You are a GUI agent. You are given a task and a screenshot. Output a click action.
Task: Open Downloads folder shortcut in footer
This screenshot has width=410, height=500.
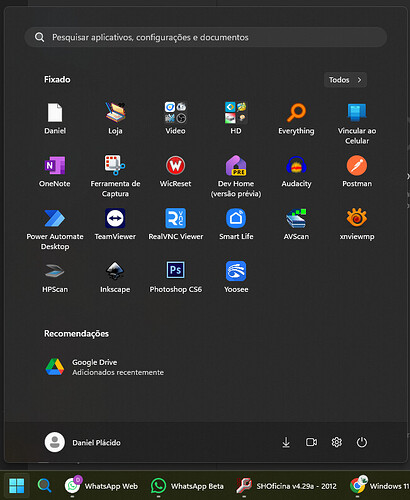click(286, 442)
